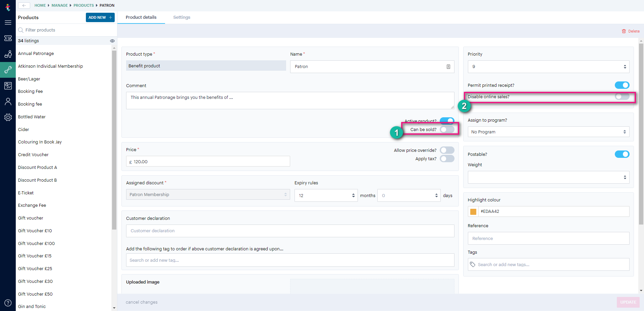Click the Price input field

coord(208,161)
